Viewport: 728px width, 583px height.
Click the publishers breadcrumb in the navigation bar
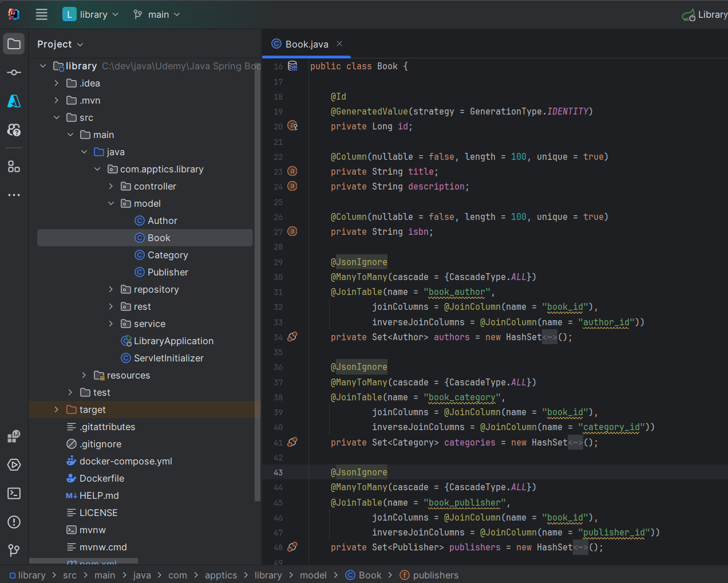click(x=435, y=575)
